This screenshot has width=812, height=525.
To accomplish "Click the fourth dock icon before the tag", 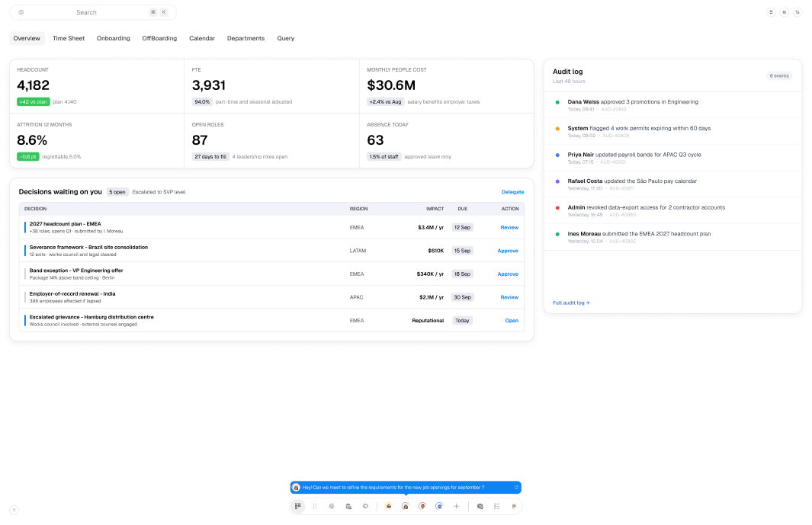I will [x=348, y=506].
